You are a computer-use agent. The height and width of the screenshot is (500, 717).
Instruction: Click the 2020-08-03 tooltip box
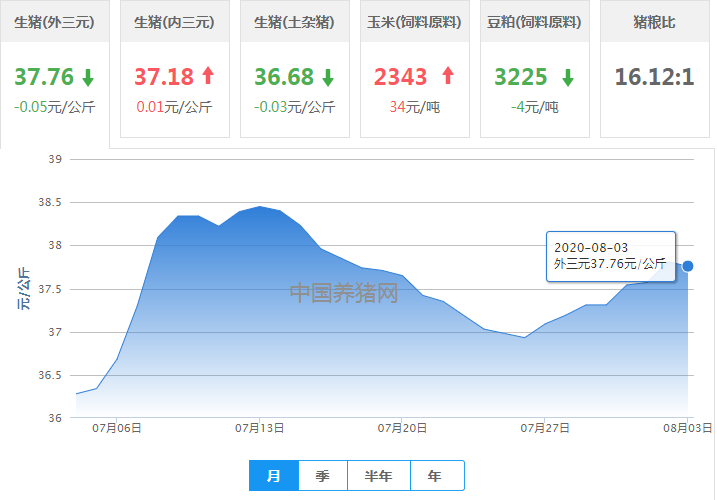tap(610, 256)
